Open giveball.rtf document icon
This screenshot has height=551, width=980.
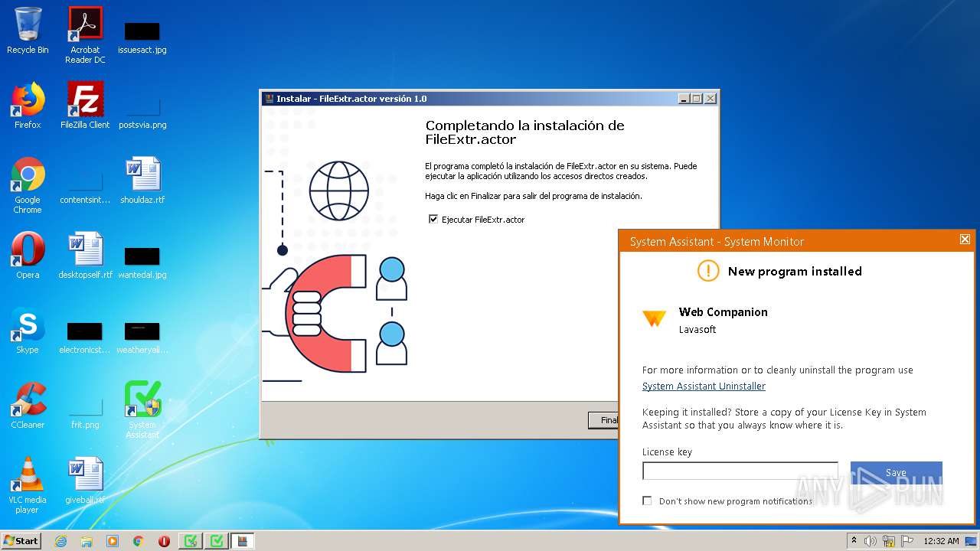(85, 480)
